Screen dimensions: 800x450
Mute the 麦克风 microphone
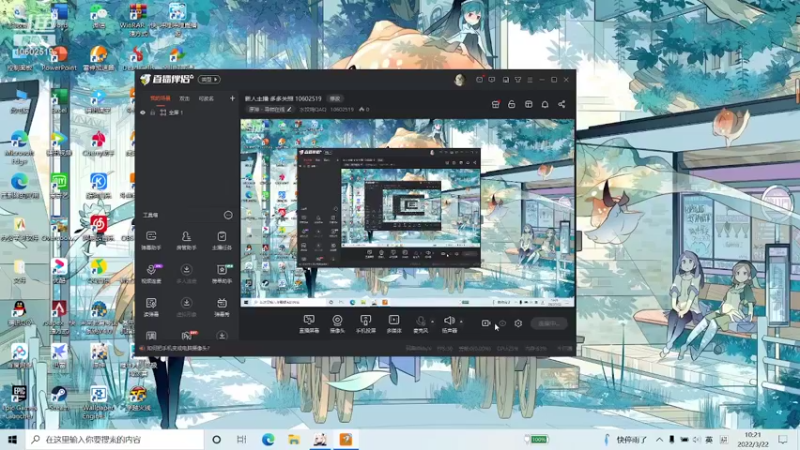420,324
